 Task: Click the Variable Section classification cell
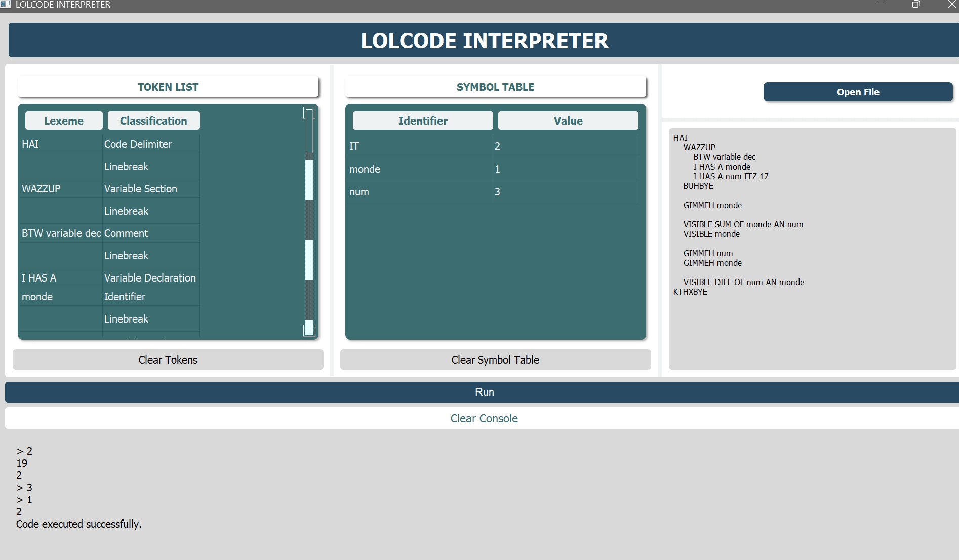click(x=151, y=189)
